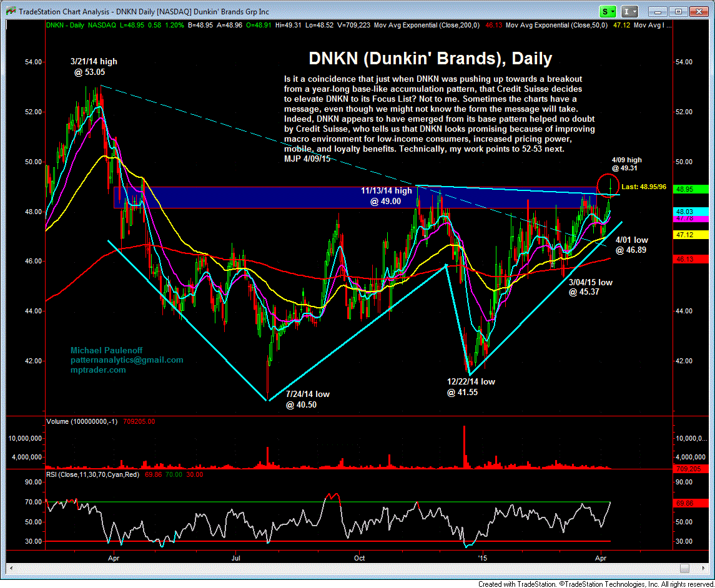Viewport: 715px width, 588px height.
Task: Click the ''15' time axis label
Action: (x=483, y=558)
